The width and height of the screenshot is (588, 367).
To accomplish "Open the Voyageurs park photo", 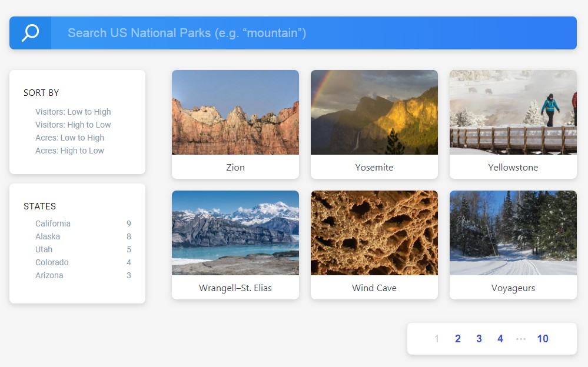I will pos(513,233).
